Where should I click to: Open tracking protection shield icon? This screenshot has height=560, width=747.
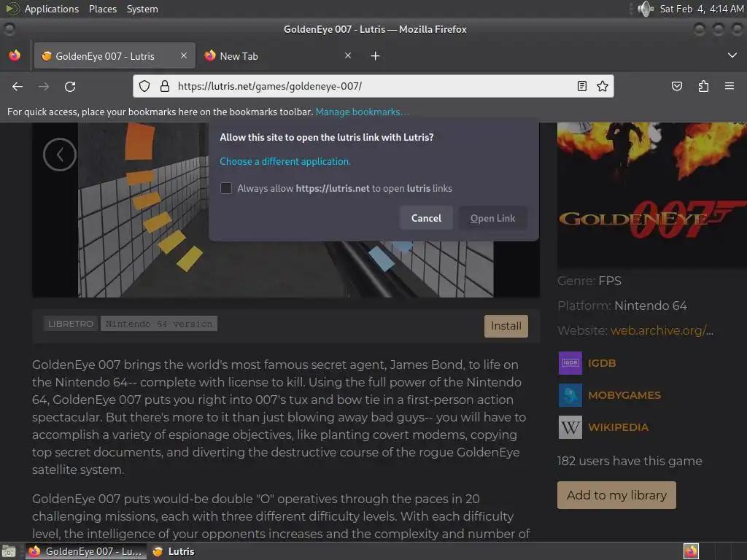[x=144, y=86]
